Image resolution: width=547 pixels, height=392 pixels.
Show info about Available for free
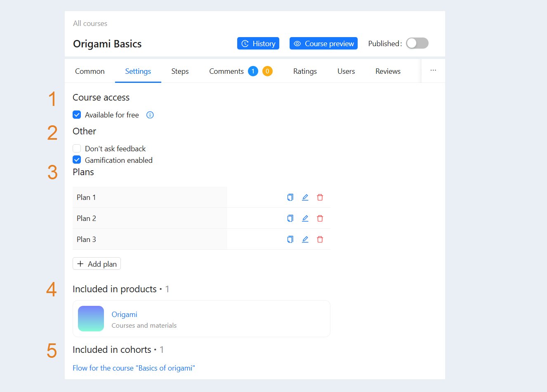150,115
